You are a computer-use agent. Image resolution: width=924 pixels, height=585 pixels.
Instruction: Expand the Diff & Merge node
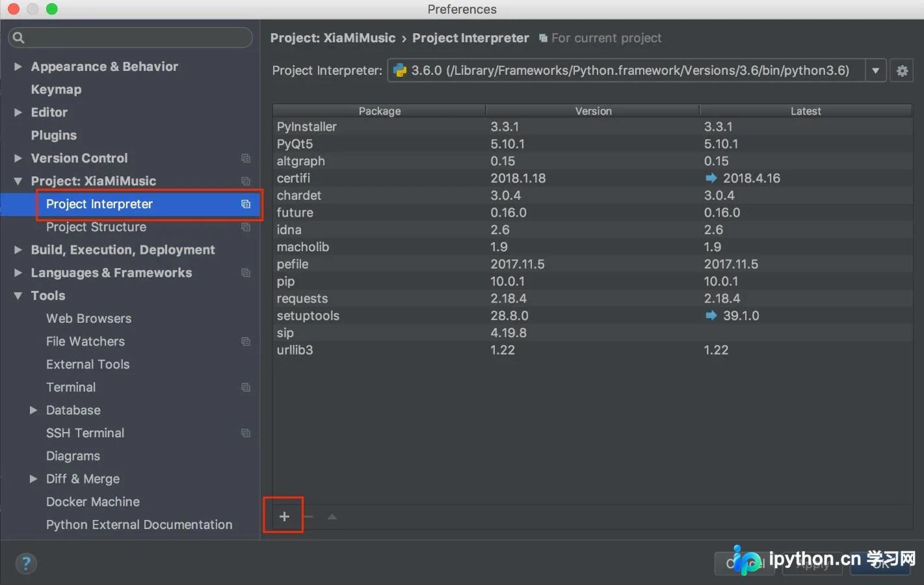(x=33, y=479)
